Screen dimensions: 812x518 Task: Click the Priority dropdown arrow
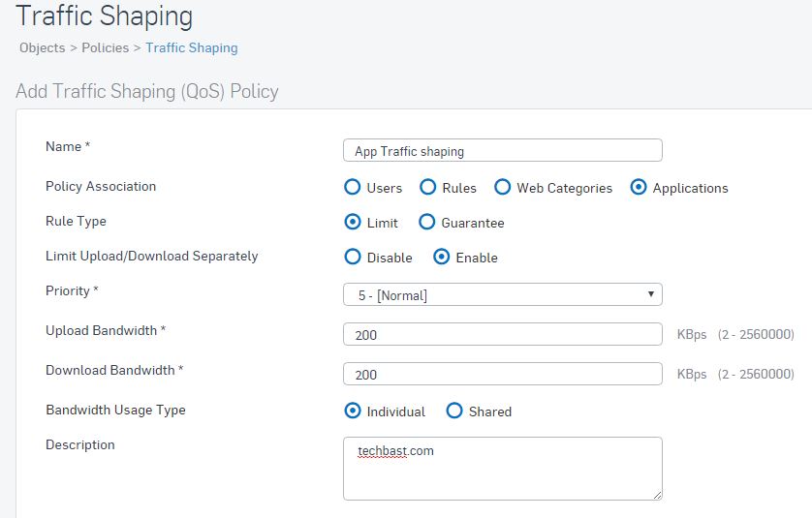651,294
